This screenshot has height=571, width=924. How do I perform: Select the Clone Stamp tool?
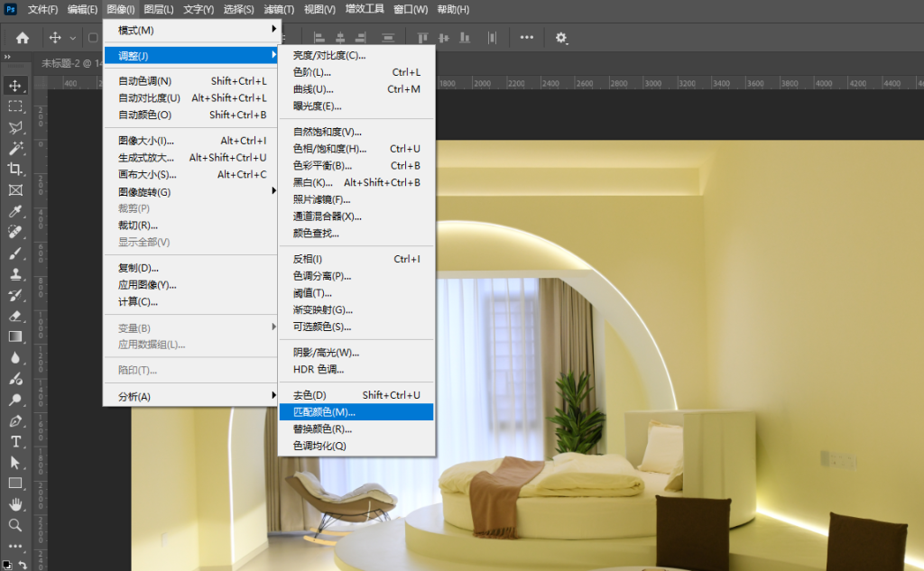pos(15,274)
